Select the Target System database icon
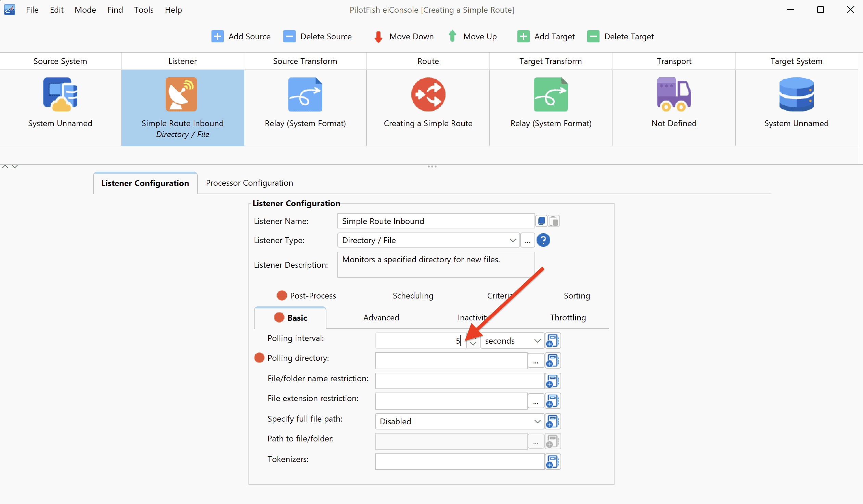This screenshot has height=504, width=863. click(x=797, y=94)
